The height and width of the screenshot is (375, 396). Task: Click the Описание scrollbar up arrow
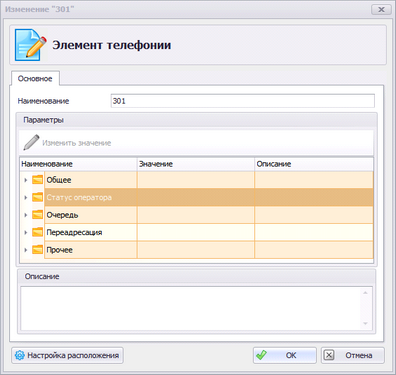(366, 293)
